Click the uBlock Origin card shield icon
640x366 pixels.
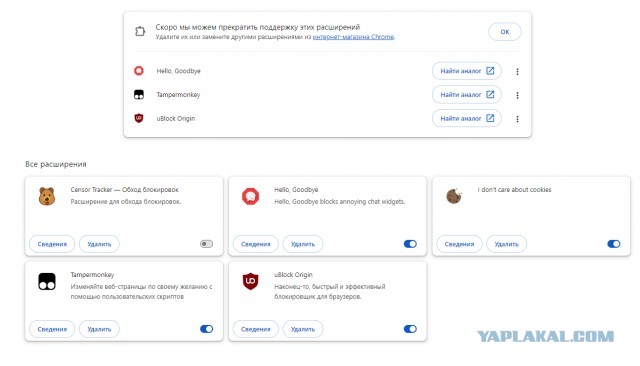[250, 282]
